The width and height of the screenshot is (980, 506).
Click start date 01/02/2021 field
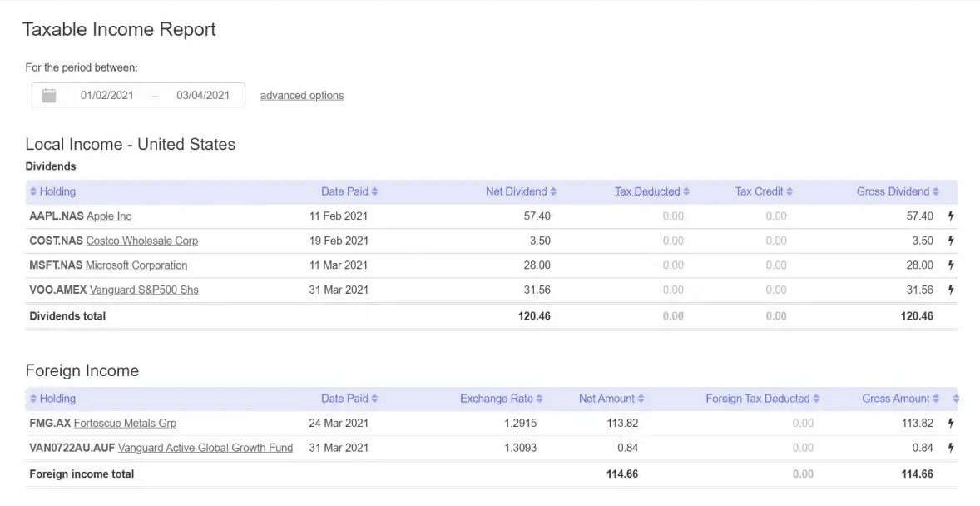(x=106, y=95)
